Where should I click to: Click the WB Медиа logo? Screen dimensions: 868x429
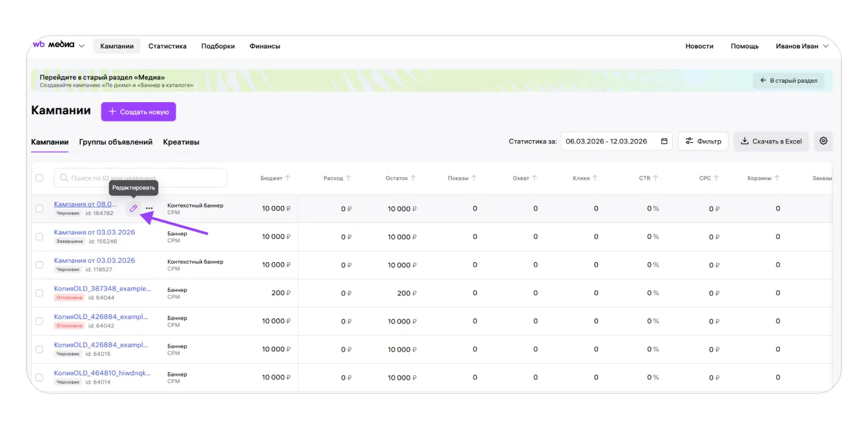(54, 45)
